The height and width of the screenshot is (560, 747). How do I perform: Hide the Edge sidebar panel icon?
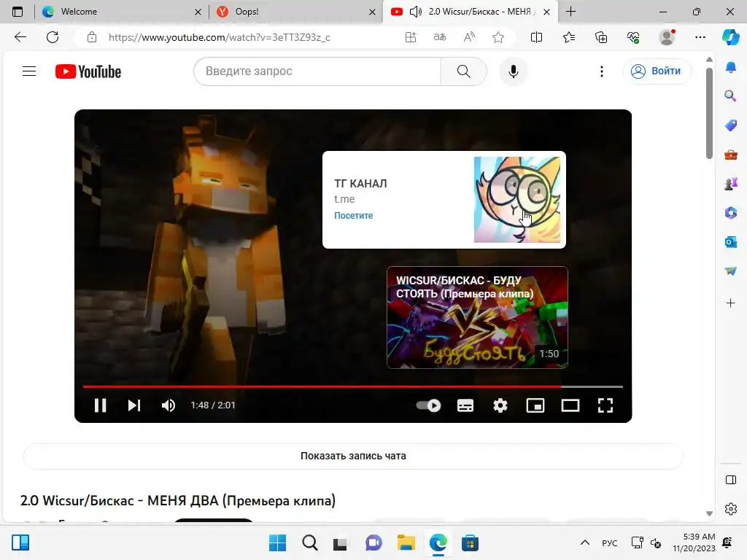pos(731,480)
